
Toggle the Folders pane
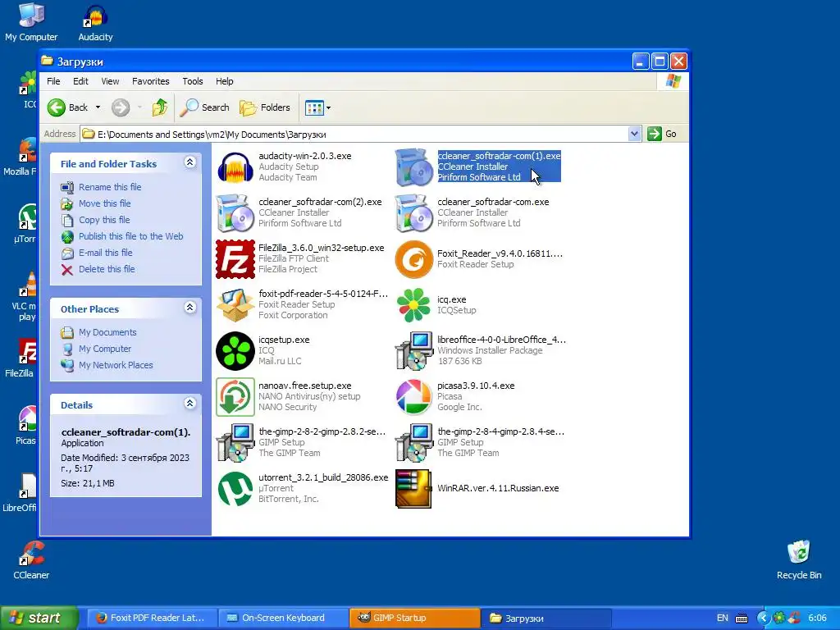pos(265,107)
